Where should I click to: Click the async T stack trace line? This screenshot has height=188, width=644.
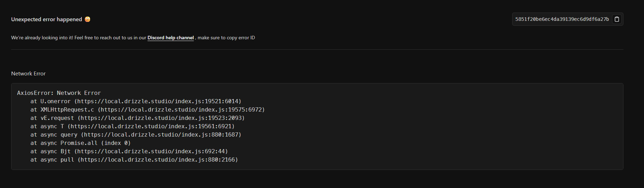(133, 126)
